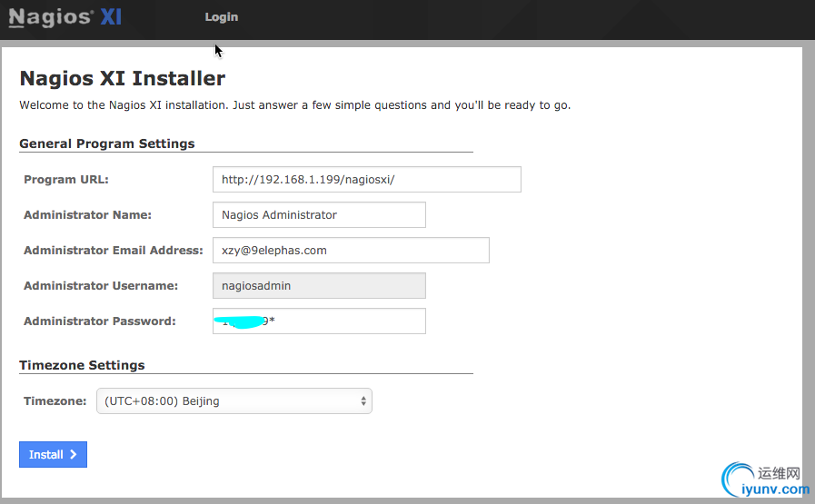Click the Nagios XI logo
815x504 pixels.
tap(65, 17)
